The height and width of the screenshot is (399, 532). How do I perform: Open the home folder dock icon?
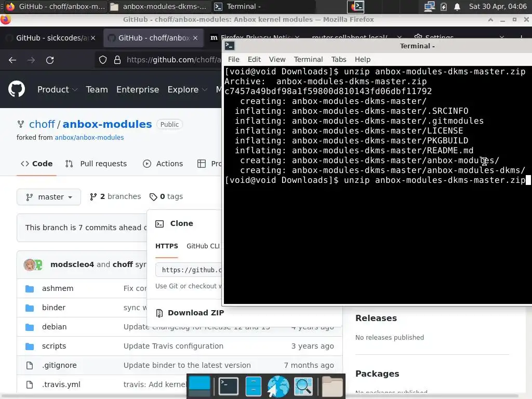point(332,386)
